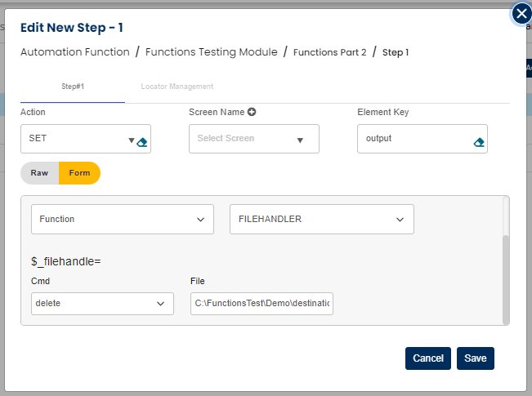The width and height of the screenshot is (532, 396).
Task: Open the Function type dropdown
Action: pyautogui.click(x=123, y=219)
